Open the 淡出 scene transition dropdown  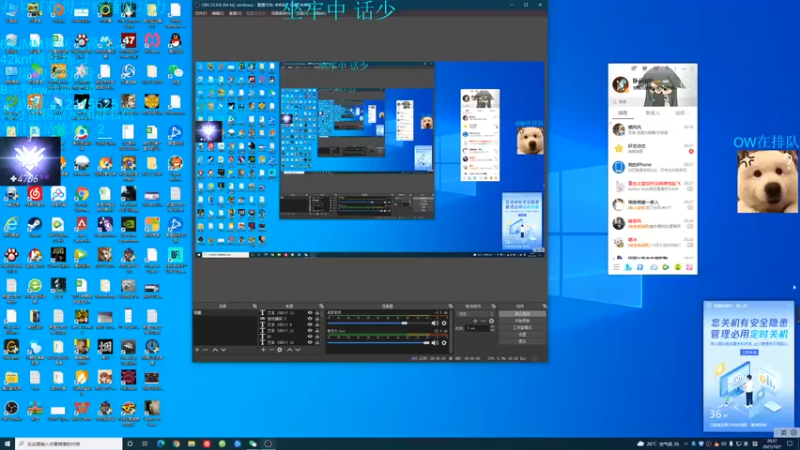point(477,314)
